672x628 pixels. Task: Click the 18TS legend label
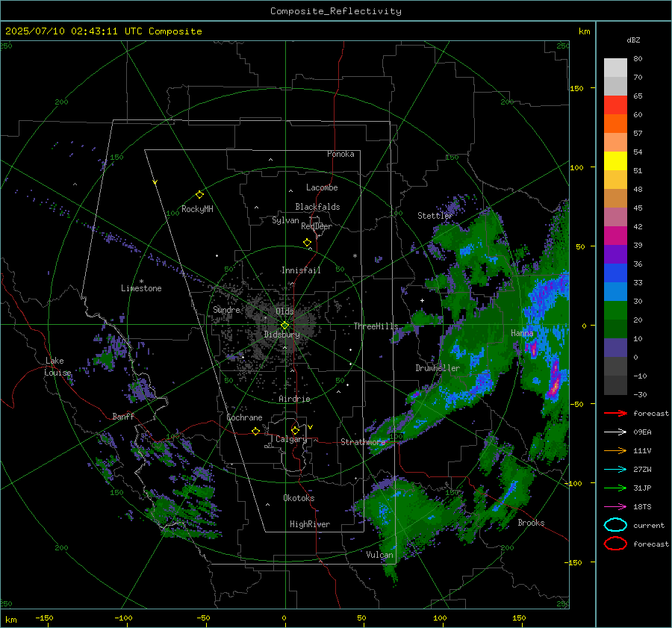click(642, 507)
